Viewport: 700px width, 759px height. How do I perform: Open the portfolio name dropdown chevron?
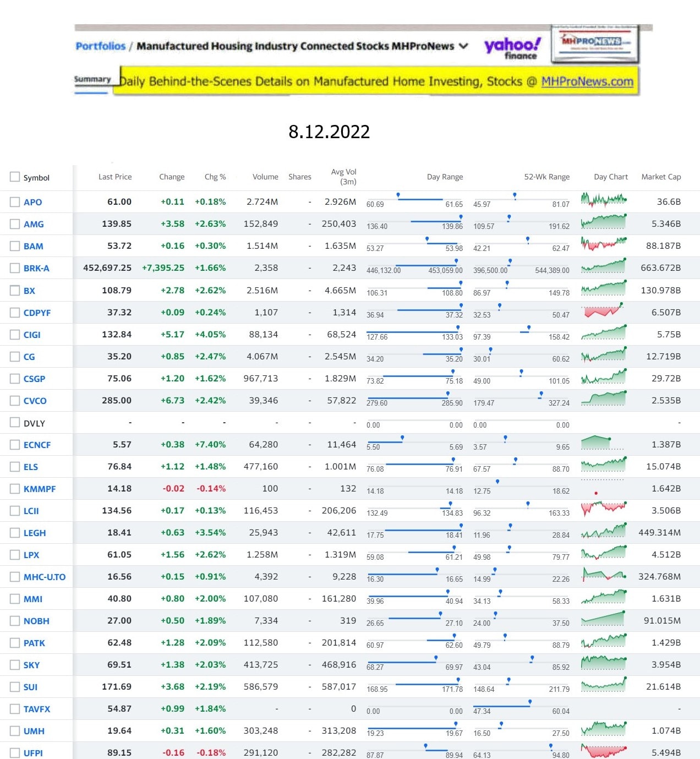point(463,46)
